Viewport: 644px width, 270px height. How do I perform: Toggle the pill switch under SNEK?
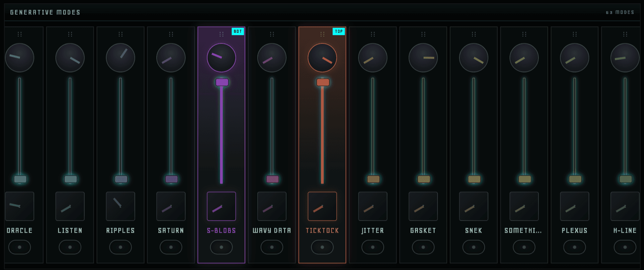(474, 247)
